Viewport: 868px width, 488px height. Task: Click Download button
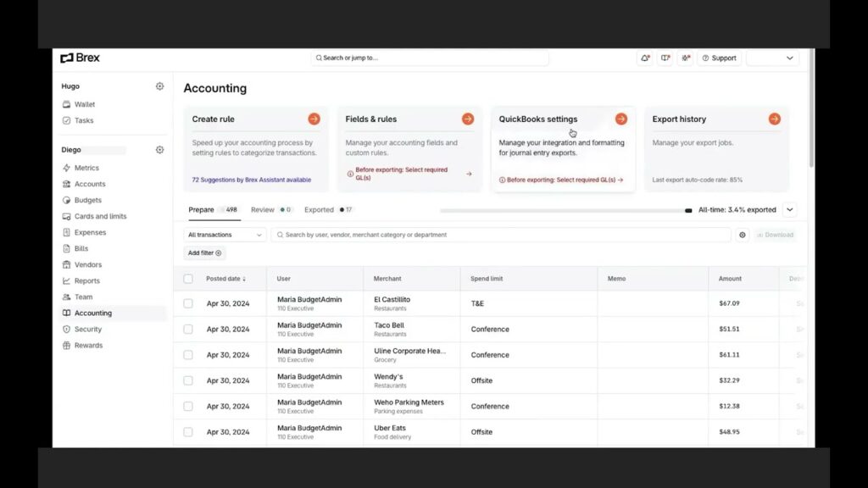tap(775, 236)
